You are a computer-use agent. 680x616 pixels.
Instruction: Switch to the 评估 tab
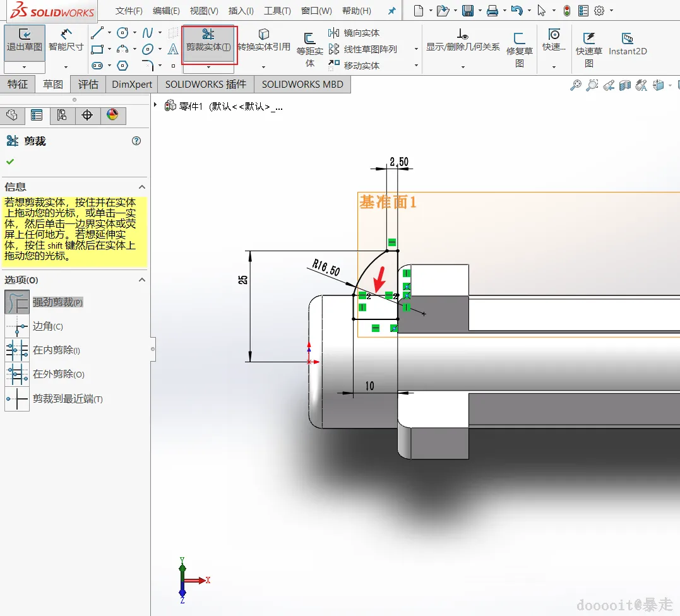(x=88, y=85)
